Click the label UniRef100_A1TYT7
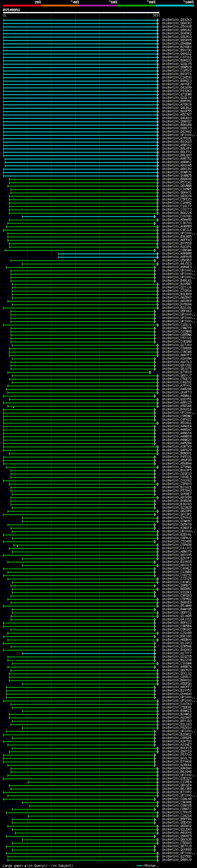 (177, 653)
